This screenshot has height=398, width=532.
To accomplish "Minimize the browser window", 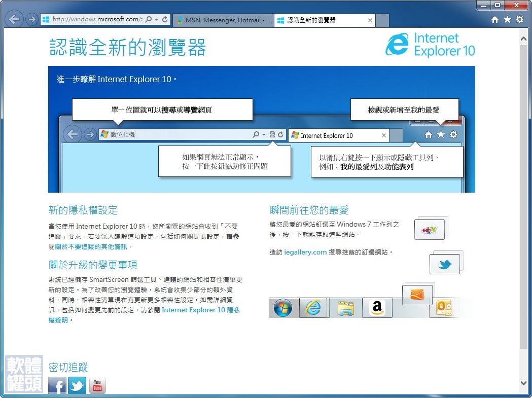I will coord(484,5).
